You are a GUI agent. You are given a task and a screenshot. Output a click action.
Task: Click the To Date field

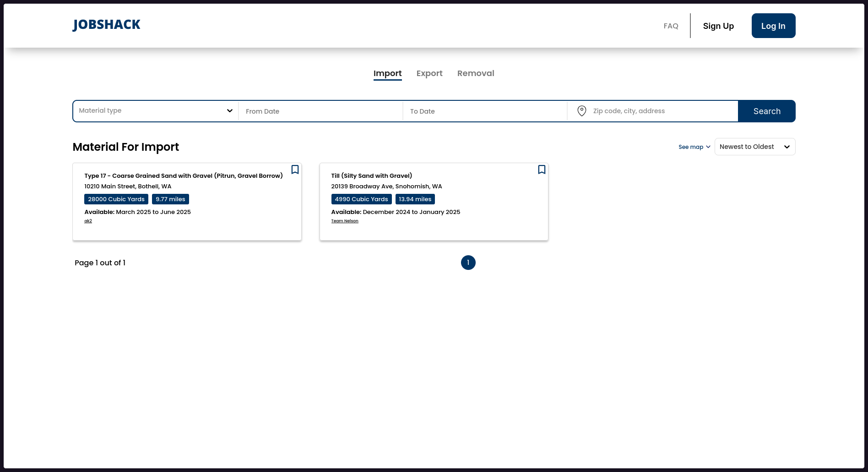[x=485, y=111]
